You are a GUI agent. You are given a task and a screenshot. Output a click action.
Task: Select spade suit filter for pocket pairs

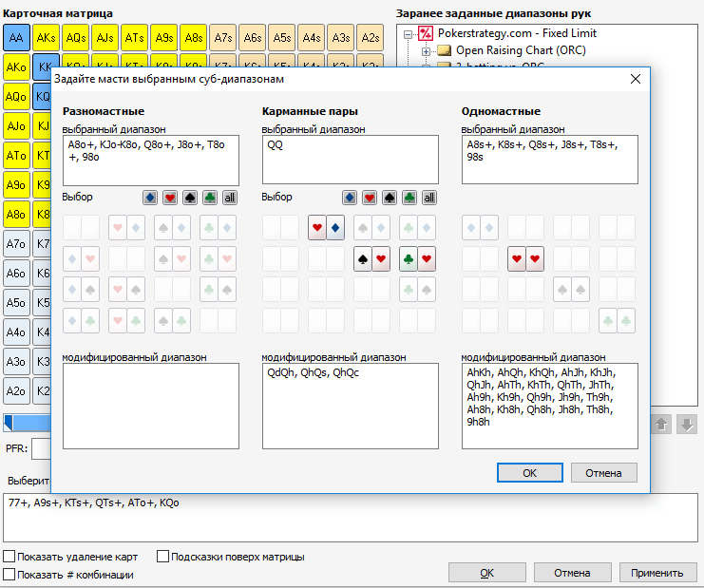pyautogui.click(x=390, y=198)
